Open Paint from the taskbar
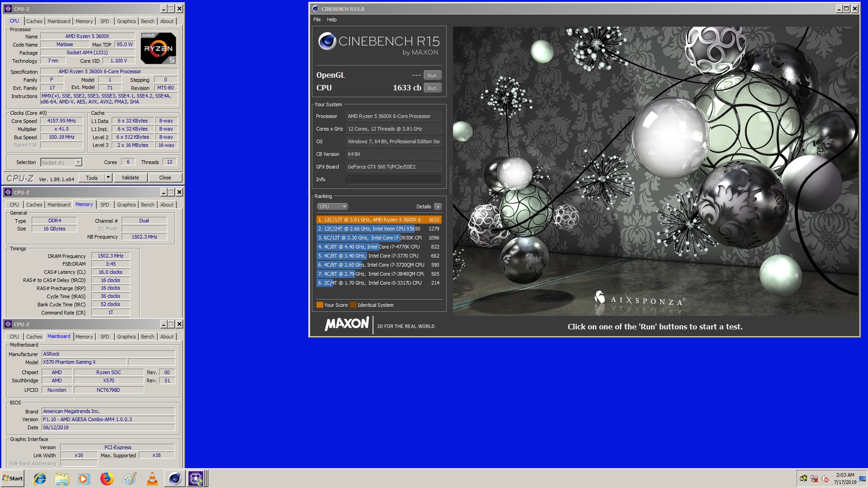The width and height of the screenshot is (868, 488). (x=129, y=479)
